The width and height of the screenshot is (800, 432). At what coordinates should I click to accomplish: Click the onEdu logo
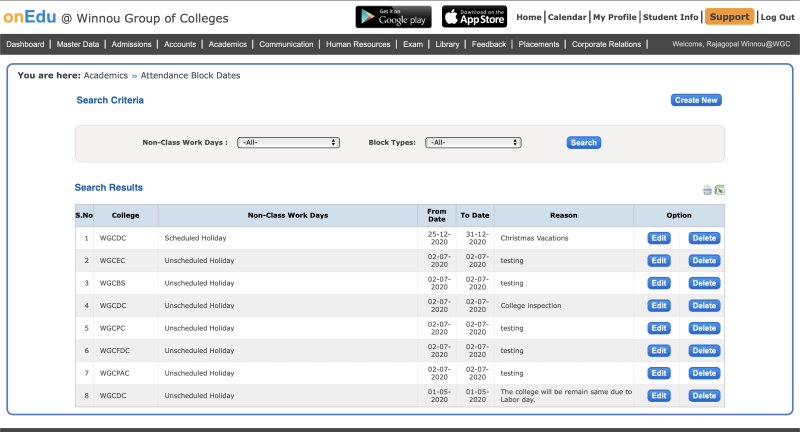coord(29,17)
